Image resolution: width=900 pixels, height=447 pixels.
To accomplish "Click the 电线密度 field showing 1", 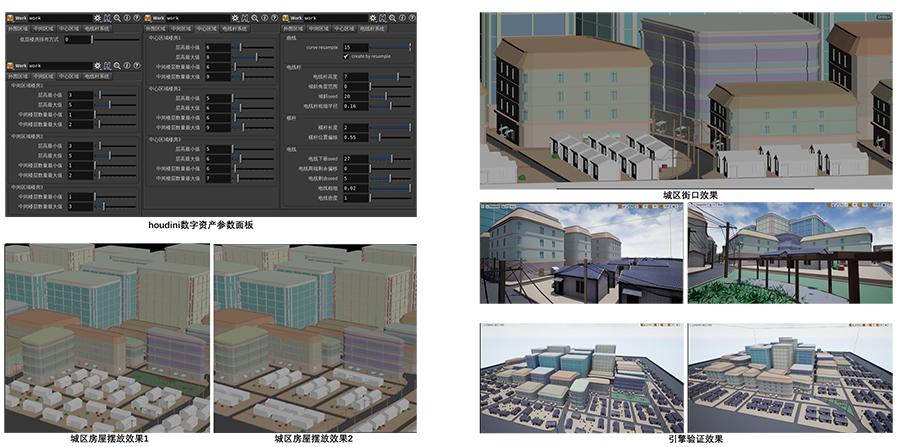I will (x=355, y=197).
